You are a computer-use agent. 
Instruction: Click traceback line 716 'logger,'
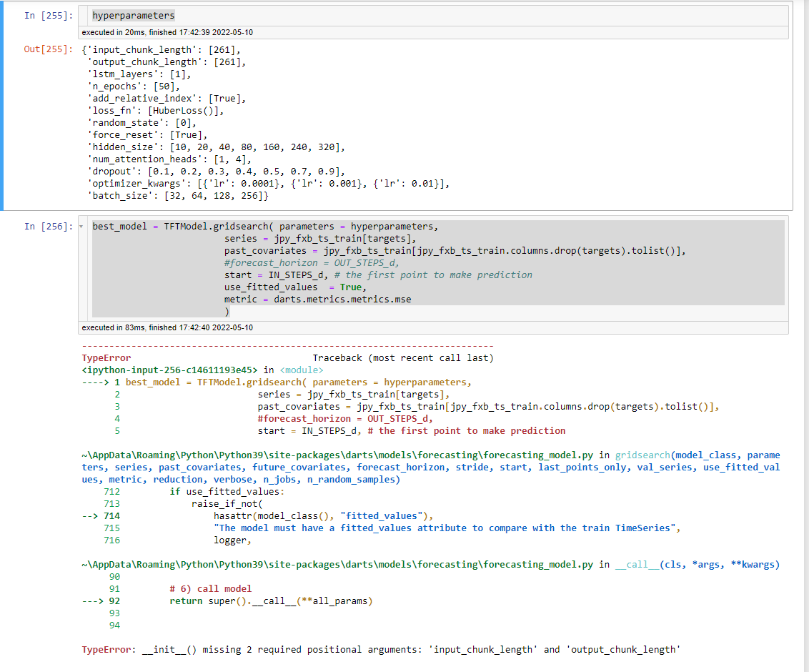[177, 540]
